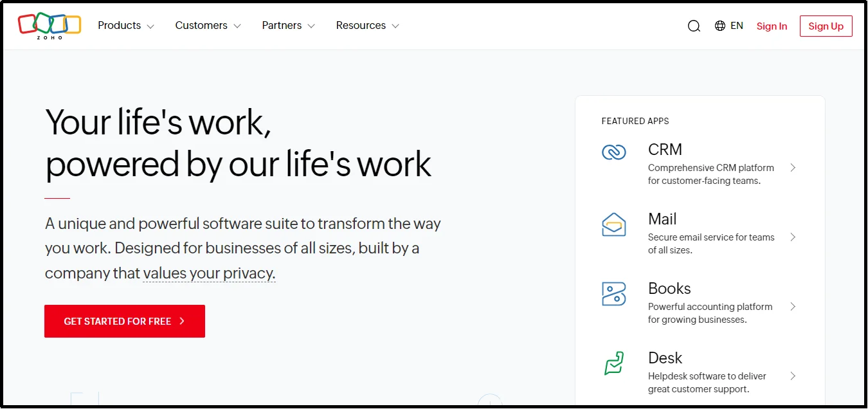Open the Mail app title
This screenshot has width=868, height=409.
(662, 219)
